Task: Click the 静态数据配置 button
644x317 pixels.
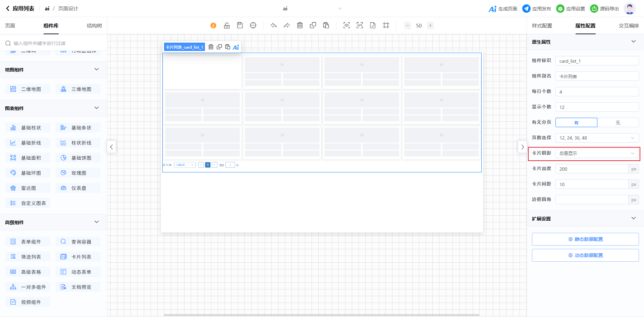Action: (585, 239)
